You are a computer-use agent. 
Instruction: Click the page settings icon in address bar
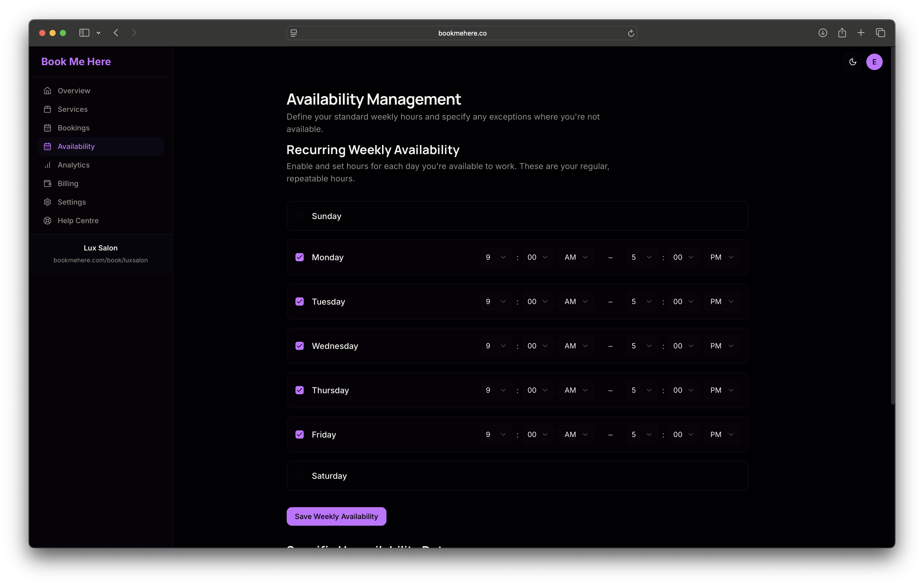click(294, 33)
